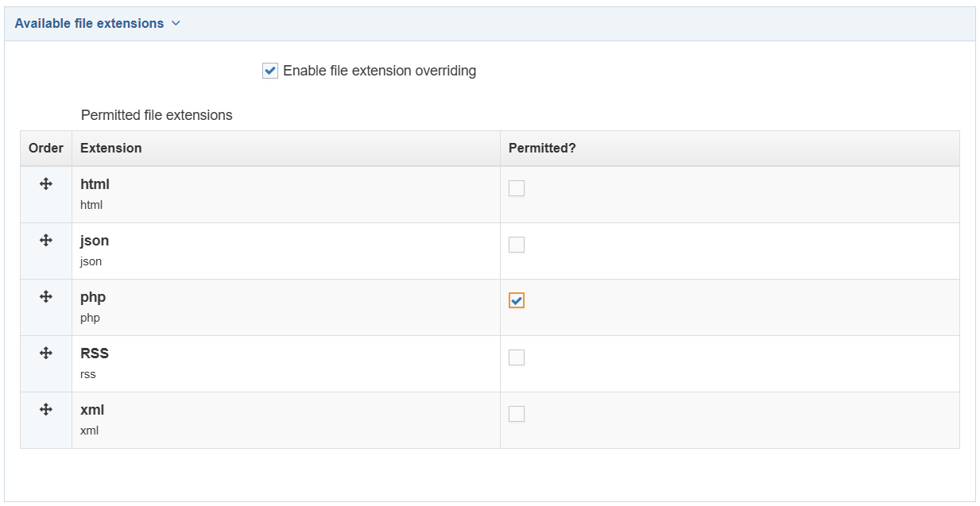Click the chevron beside Available file extensions
This screenshot has width=980, height=506.
click(x=176, y=23)
